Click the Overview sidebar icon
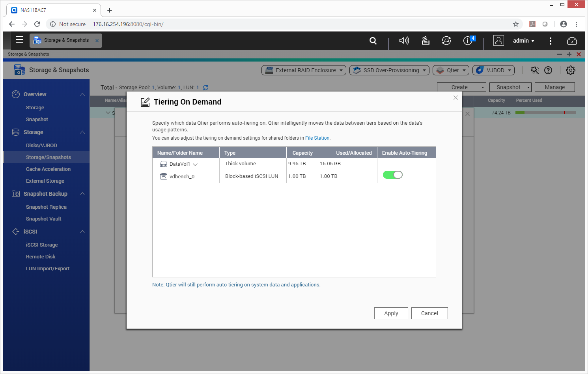The image size is (588, 374). tap(16, 94)
